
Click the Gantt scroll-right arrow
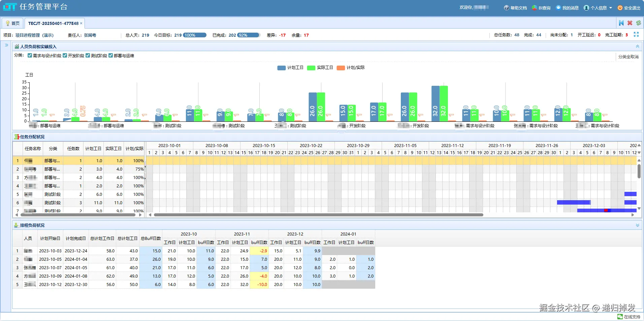(633, 215)
